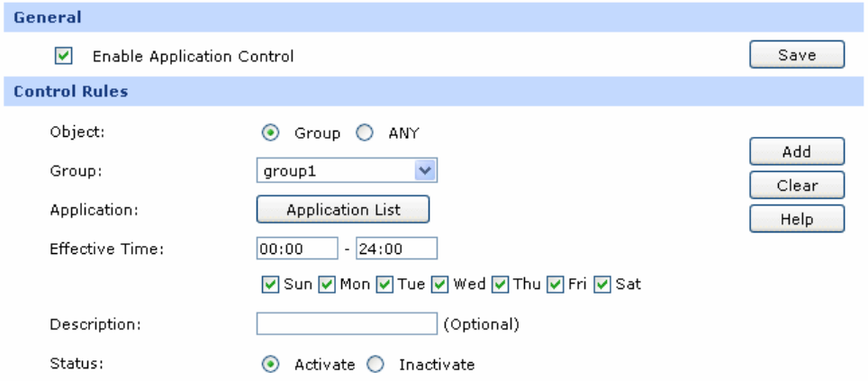Click the end time field 24:00
Screen dimensions: 868x381
click(x=396, y=249)
